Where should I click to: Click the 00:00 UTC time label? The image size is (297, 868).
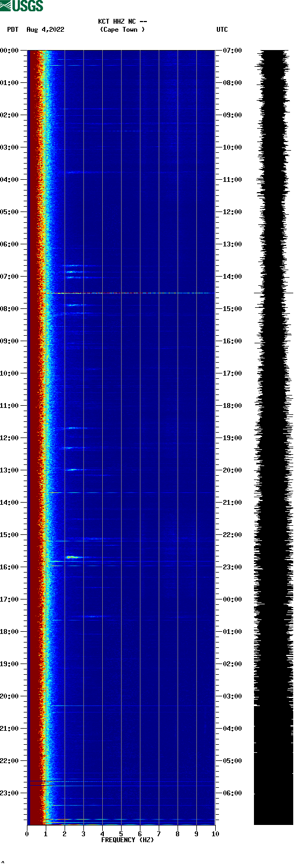tap(232, 599)
